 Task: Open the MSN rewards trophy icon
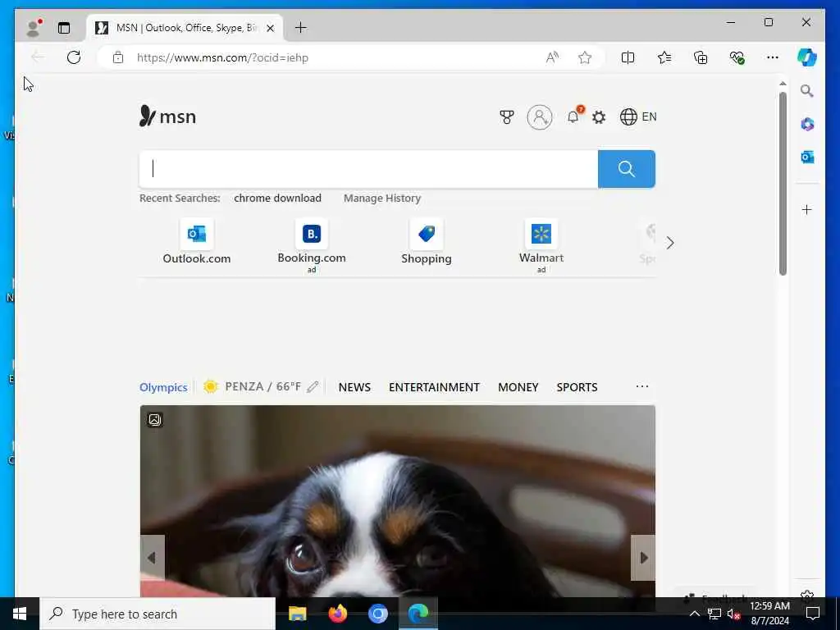point(507,116)
